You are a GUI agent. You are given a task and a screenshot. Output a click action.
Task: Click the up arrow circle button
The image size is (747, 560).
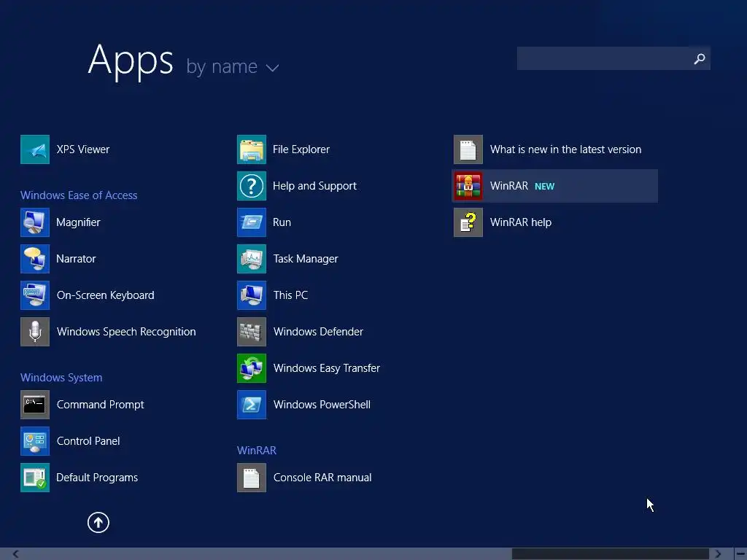tap(98, 522)
